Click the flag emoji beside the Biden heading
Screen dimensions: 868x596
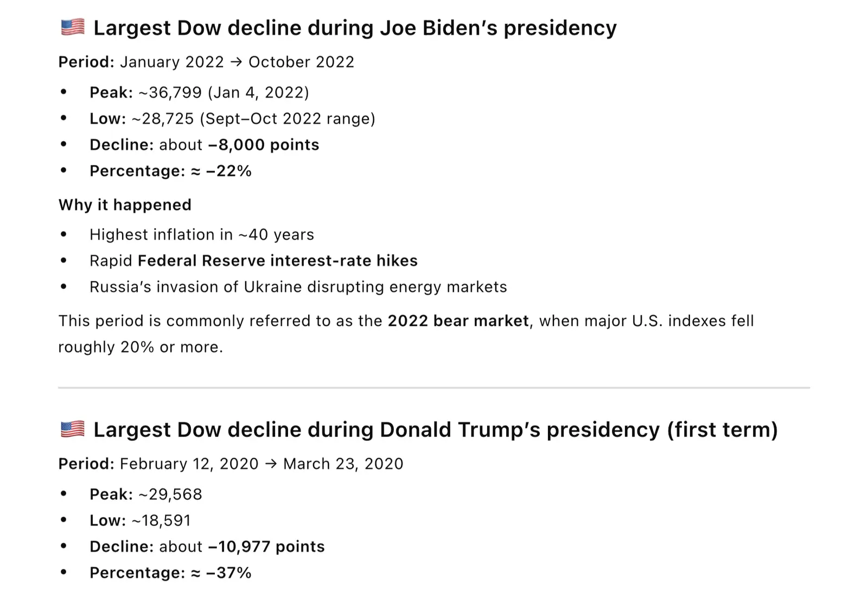73,27
